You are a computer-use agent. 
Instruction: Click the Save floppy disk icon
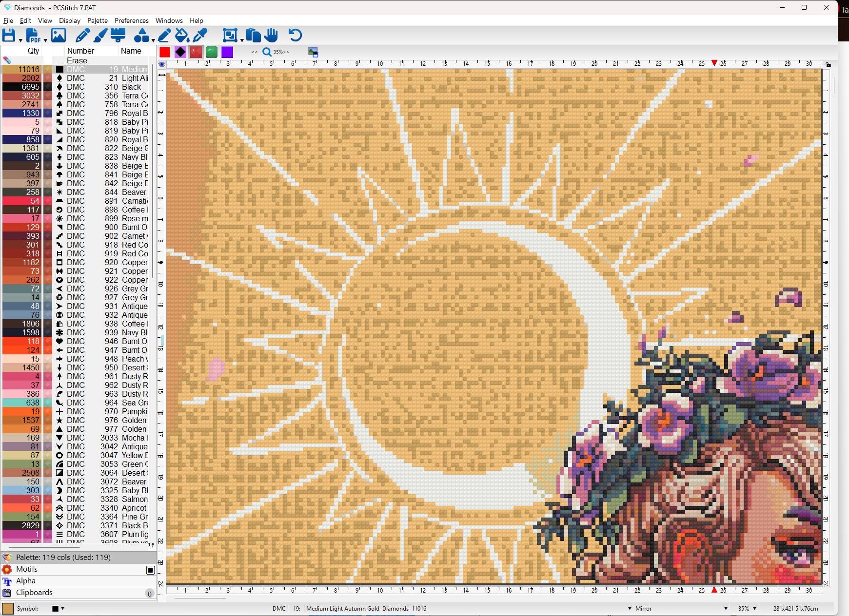[9, 35]
